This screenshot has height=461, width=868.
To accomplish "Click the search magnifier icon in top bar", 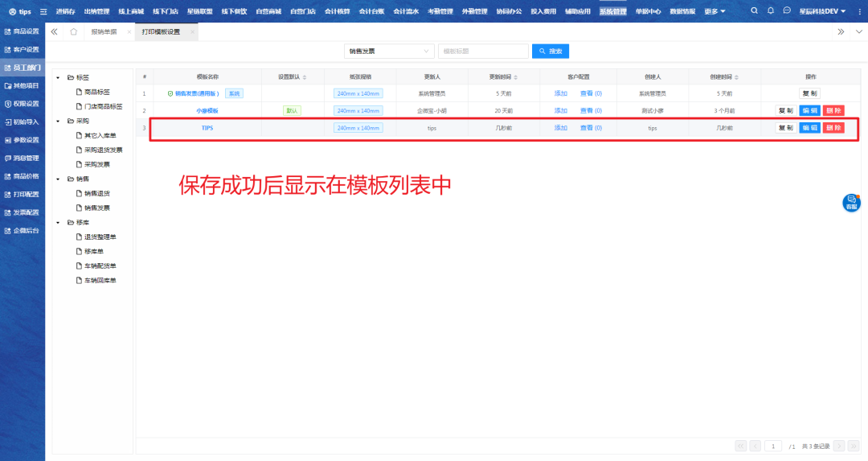I will (x=754, y=11).
